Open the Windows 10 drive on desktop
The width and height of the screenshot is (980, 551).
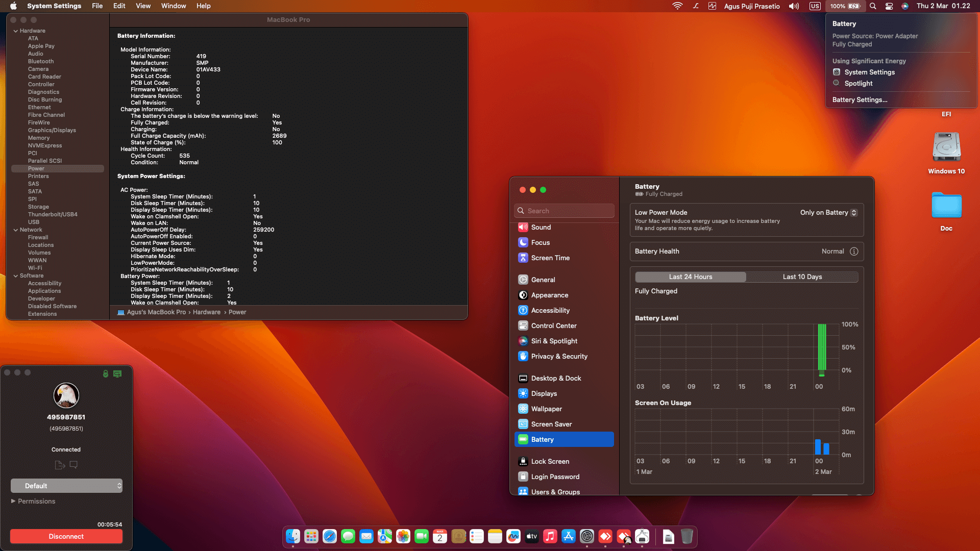(x=946, y=147)
